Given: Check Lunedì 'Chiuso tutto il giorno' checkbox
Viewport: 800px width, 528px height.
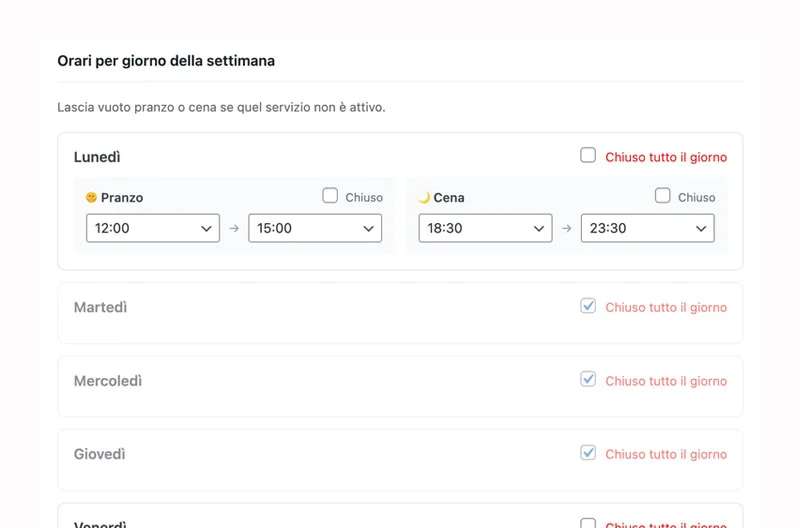Looking at the screenshot, I should tap(588, 155).
